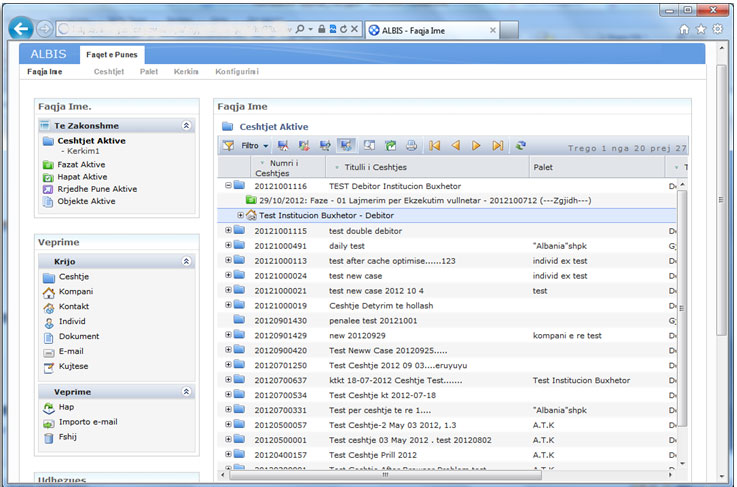Go to previous page of results

pos(455,146)
